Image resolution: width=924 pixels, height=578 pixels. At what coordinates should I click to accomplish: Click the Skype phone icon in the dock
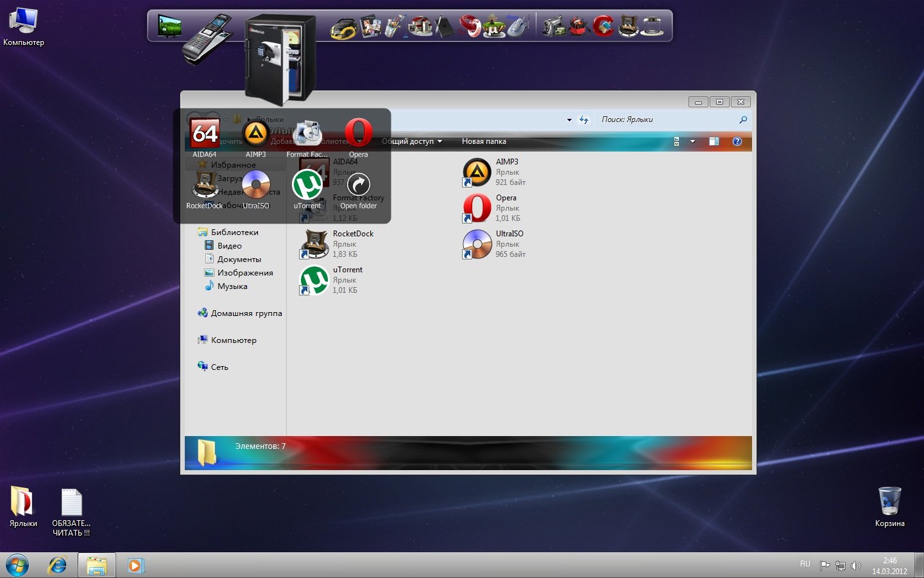pyautogui.click(x=518, y=26)
